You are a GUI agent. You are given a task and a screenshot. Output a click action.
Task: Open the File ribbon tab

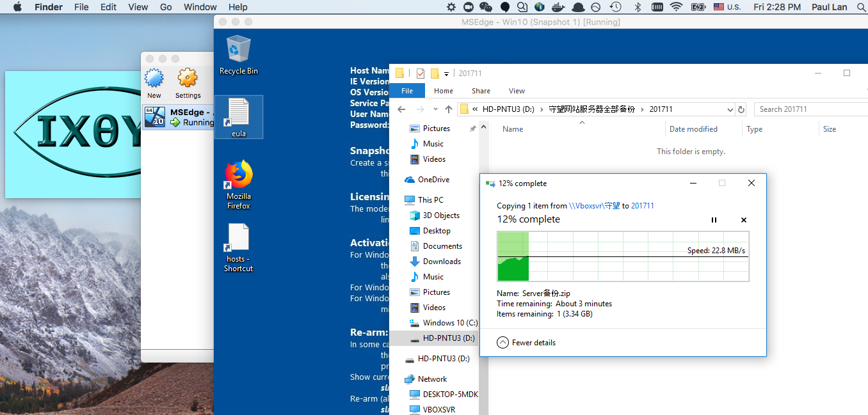(x=406, y=91)
